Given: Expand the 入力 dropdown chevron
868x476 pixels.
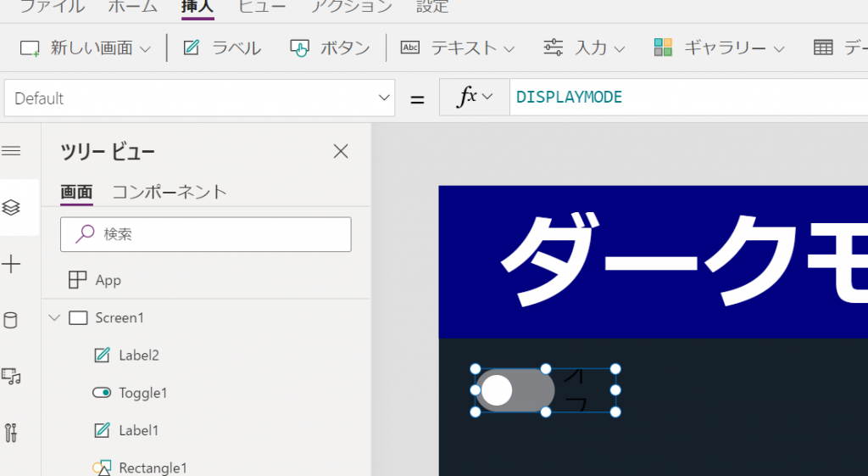Looking at the screenshot, I should (620, 49).
